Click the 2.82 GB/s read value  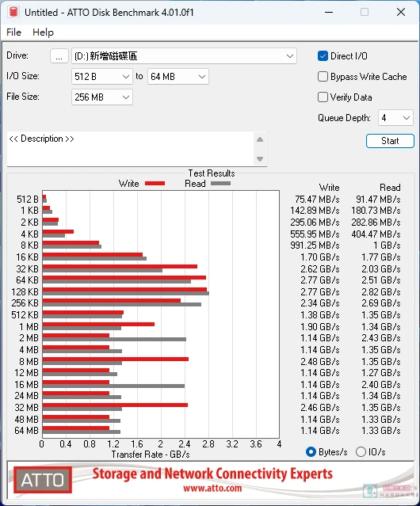pyautogui.click(x=381, y=291)
